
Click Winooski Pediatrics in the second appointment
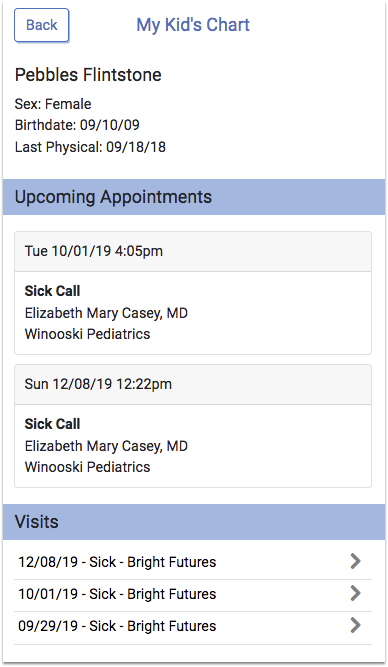[88, 467]
